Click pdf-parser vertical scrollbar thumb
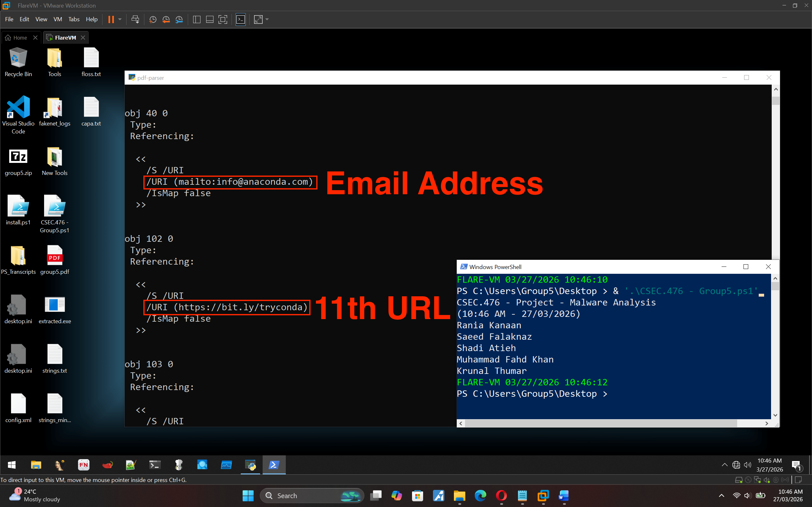 pos(776,100)
